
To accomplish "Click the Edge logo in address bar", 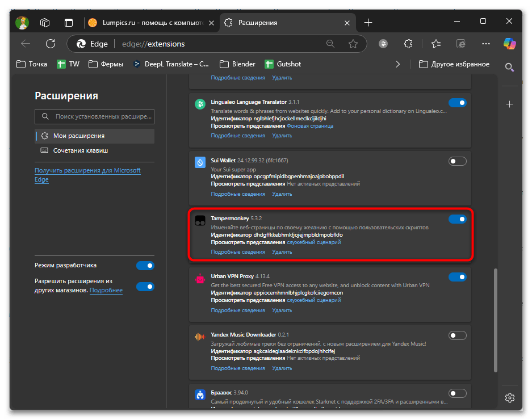I will click(81, 44).
